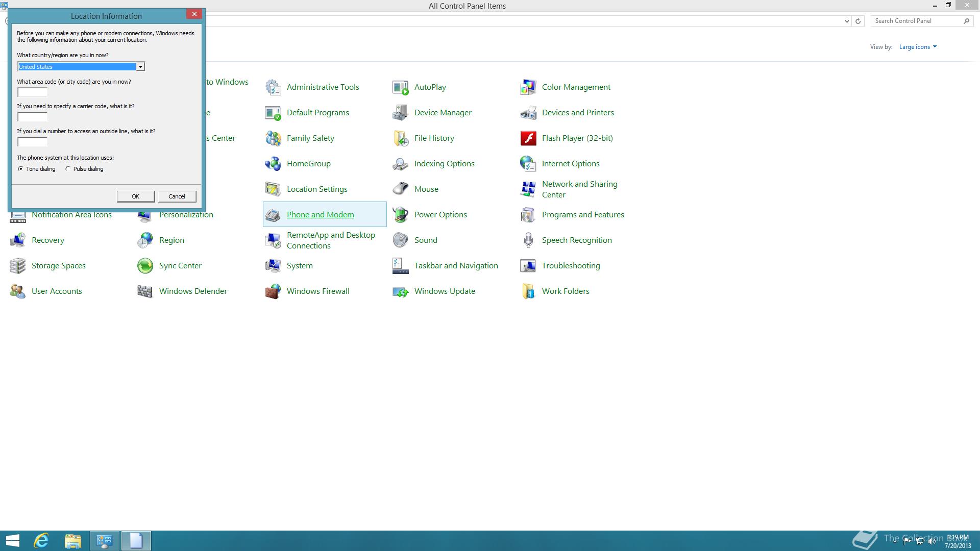Click the blank document taskbar button

point(136,541)
